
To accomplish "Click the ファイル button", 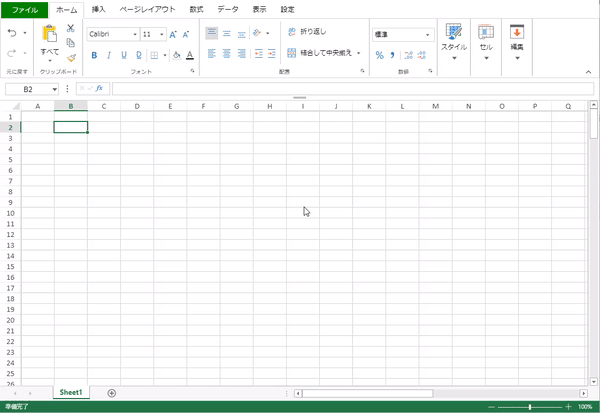I will 25,9.
